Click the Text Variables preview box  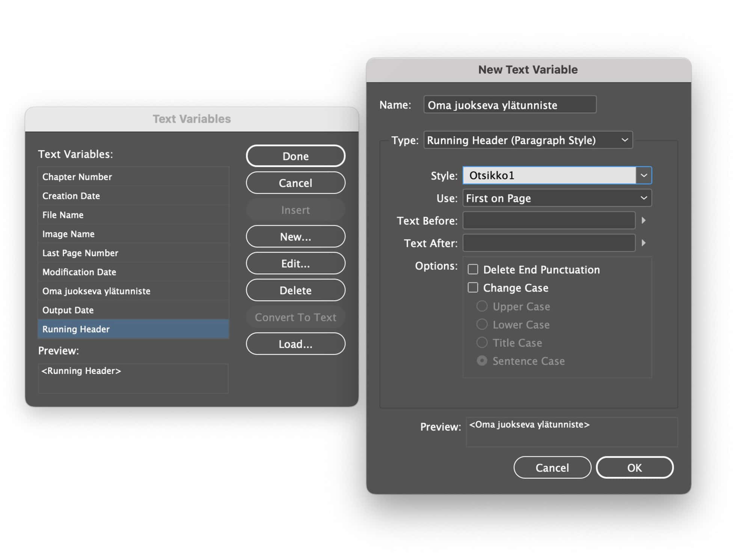tap(133, 378)
